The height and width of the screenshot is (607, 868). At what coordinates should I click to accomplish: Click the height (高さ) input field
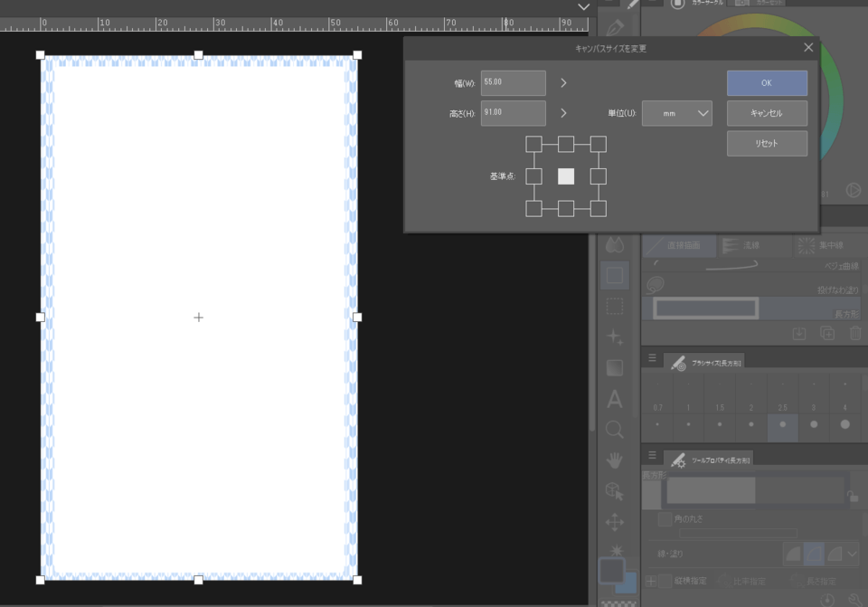514,113
